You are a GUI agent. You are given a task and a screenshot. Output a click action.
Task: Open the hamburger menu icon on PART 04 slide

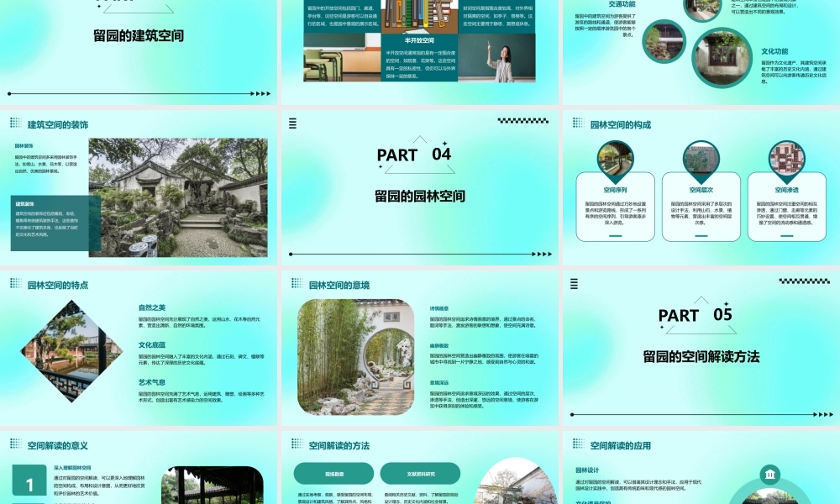click(x=292, y=123)
